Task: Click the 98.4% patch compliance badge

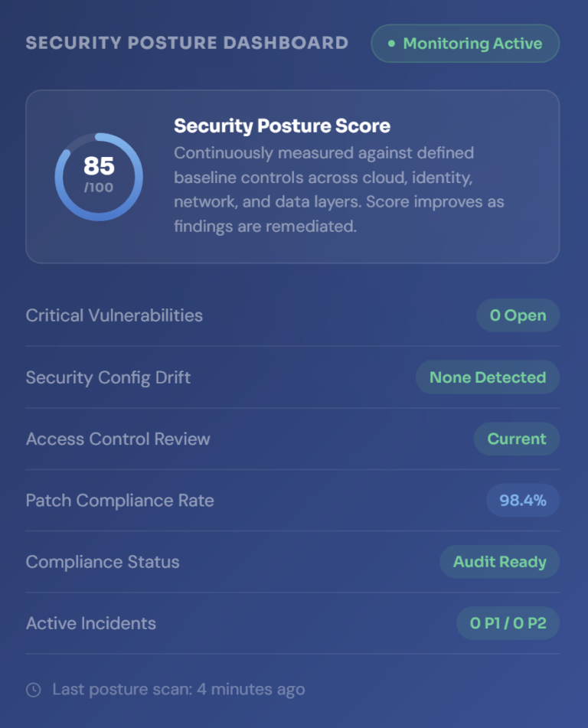Action: click(523, 501)
